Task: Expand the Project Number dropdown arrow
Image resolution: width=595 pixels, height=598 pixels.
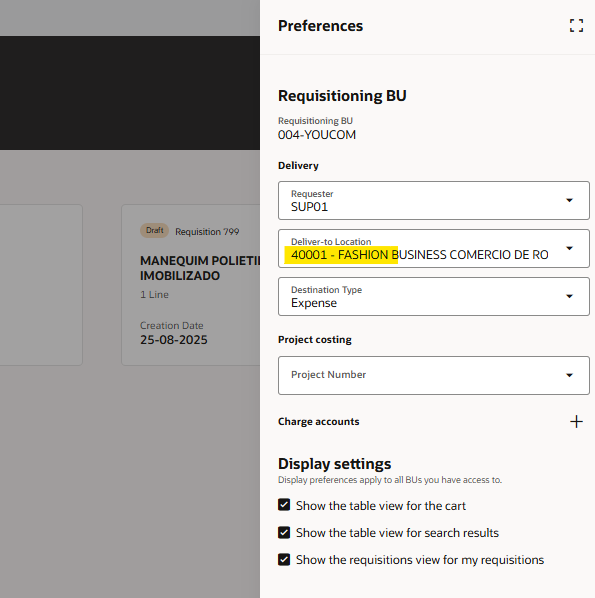Action: pyautogui.click(x=569, y=375)
